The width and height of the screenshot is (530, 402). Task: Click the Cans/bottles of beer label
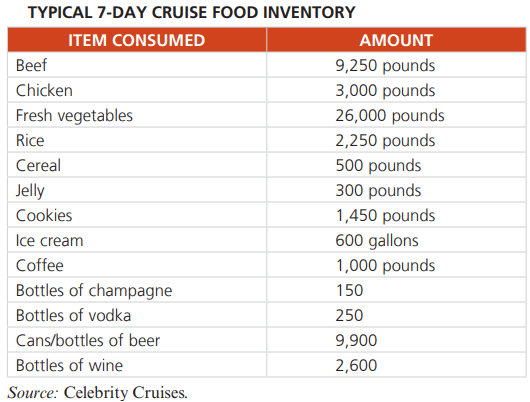click(88, 340)
